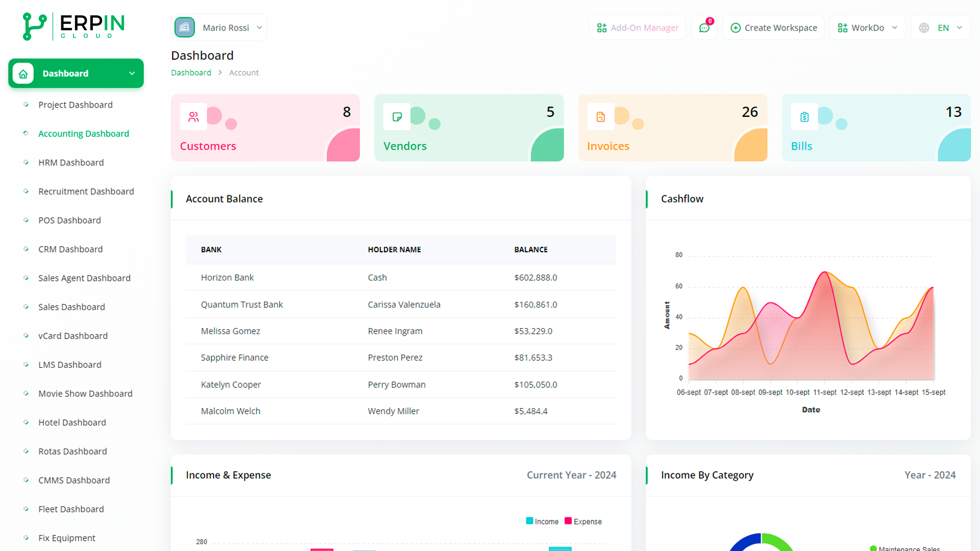The image size is (980, 551).
Task: Click the plus icon on Create Workspace
Action: tap(736, 28)
